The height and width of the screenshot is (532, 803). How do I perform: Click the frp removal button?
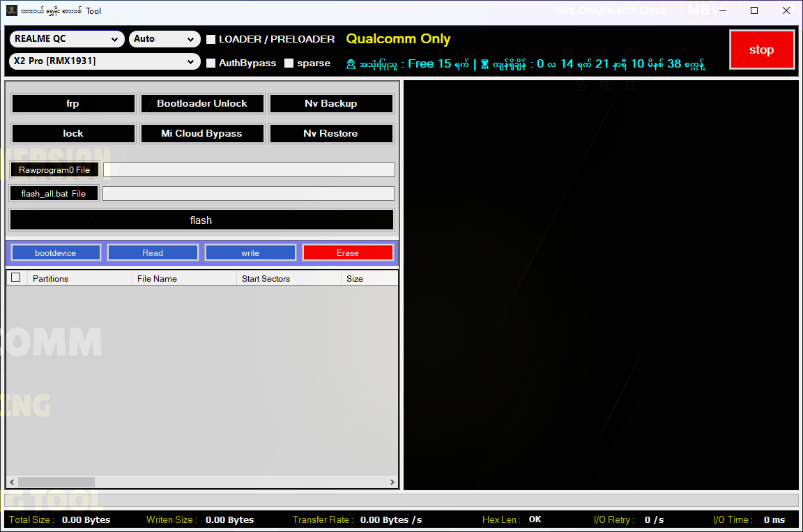click(72, 103)
